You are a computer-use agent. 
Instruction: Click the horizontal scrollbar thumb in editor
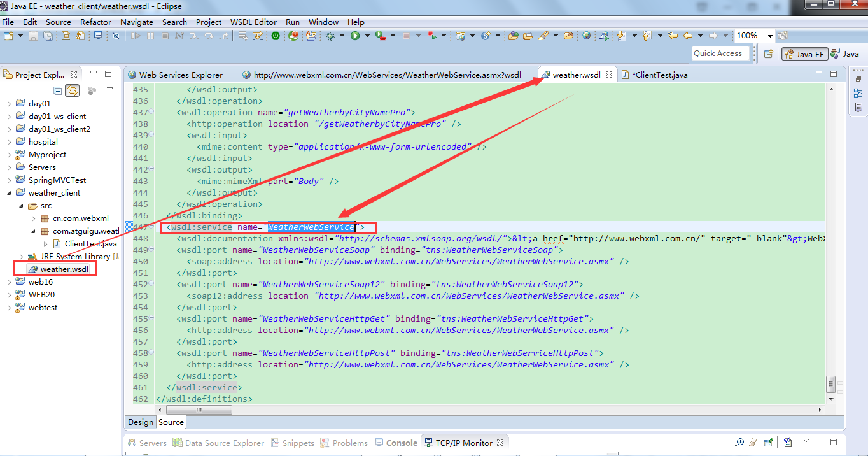coord(199,410)
